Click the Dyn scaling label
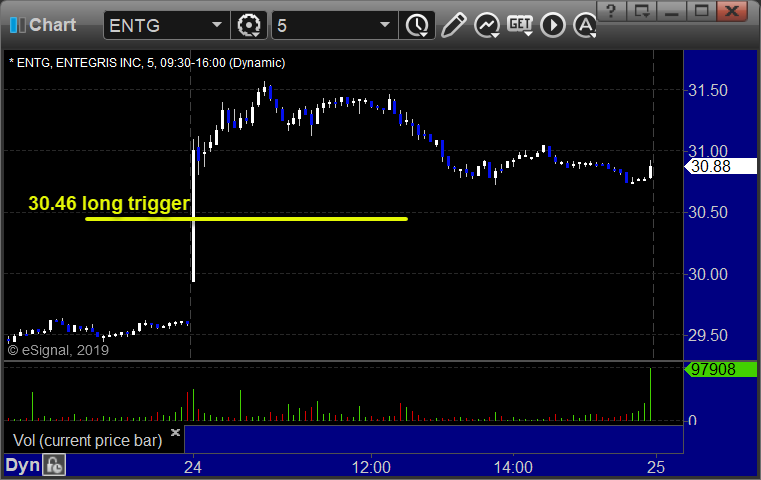 click(x=22, y=465)
